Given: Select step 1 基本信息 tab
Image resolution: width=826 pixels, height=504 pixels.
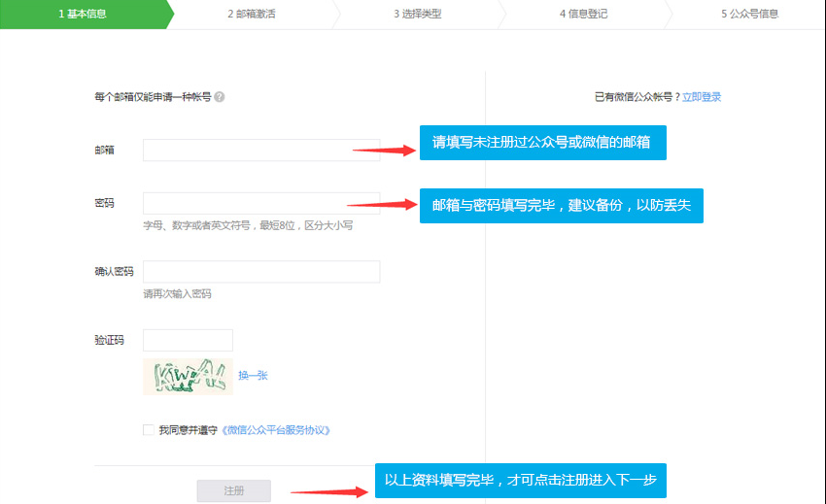Looking at the screenshot, I should (83, 15).
